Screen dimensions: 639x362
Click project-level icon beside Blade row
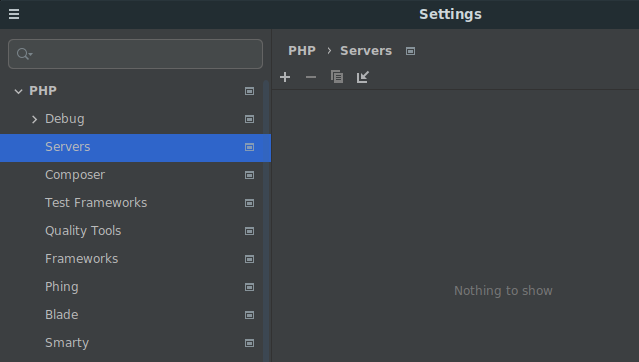[x=249, y=315]
